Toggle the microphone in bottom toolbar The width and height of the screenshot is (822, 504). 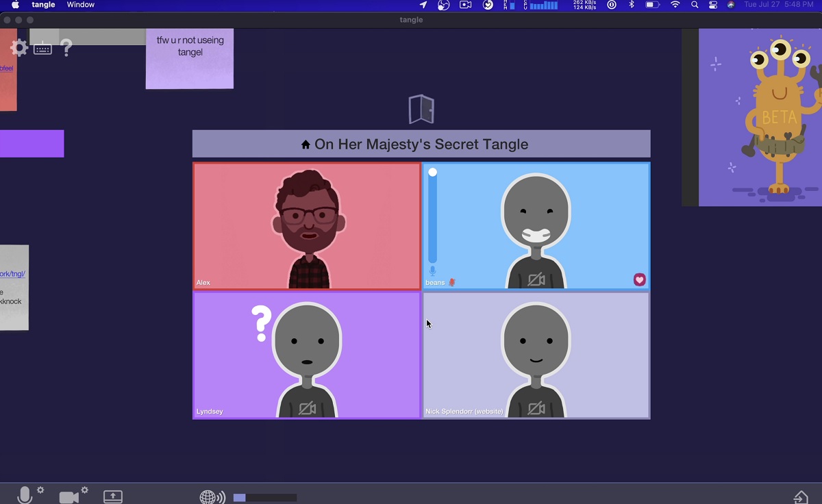click(x=25, y=496)
